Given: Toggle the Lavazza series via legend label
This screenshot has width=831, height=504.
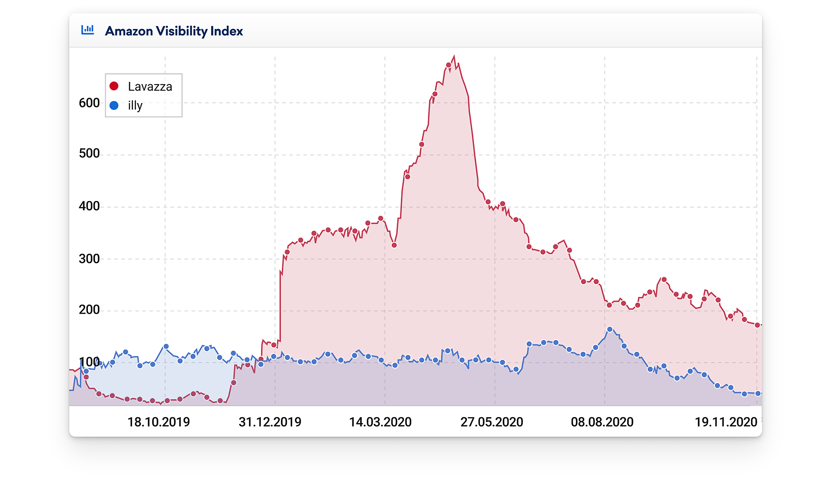Looking at the screenshot, I should 150,86.
